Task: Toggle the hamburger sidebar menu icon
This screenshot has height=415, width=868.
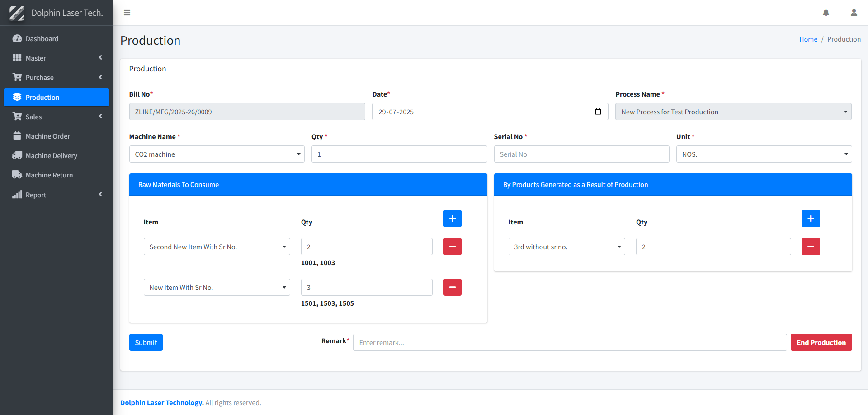Action: pos(127,13)
